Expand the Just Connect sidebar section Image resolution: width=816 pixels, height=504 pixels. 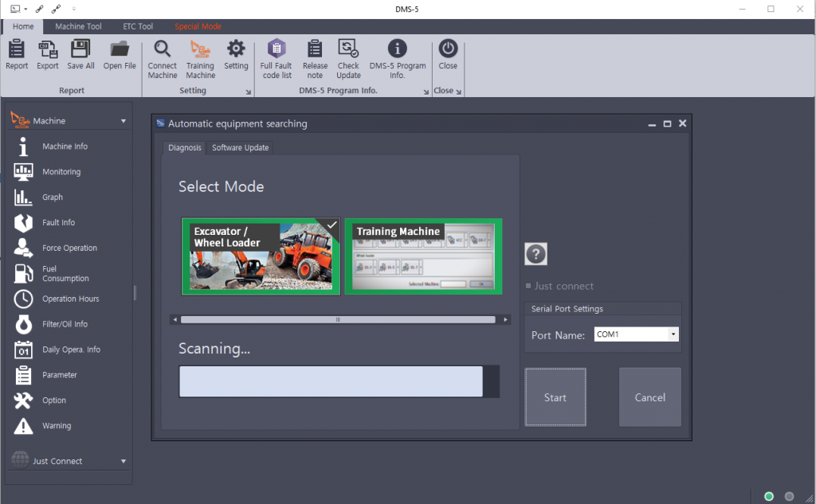(x=124, y=461)
